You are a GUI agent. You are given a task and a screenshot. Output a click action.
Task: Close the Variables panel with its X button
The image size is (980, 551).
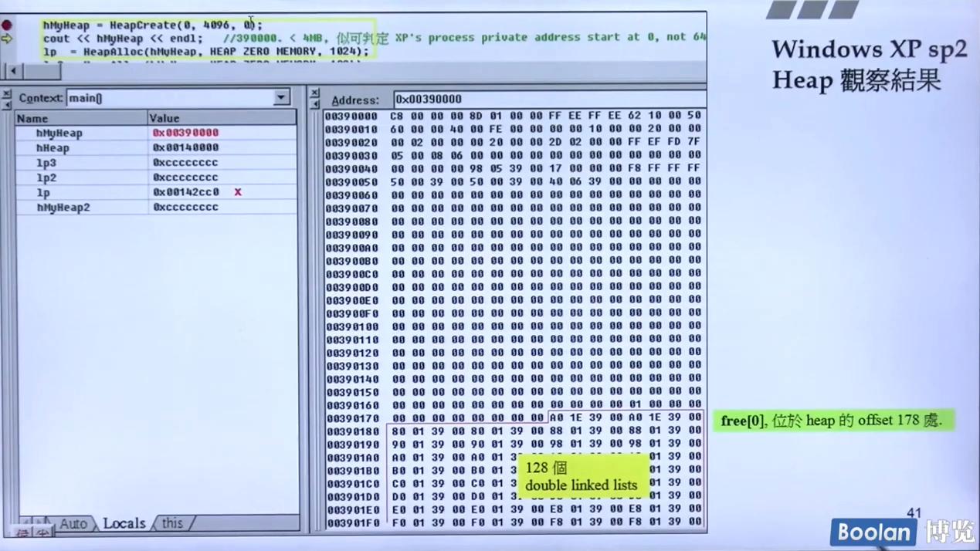(6, 93)
